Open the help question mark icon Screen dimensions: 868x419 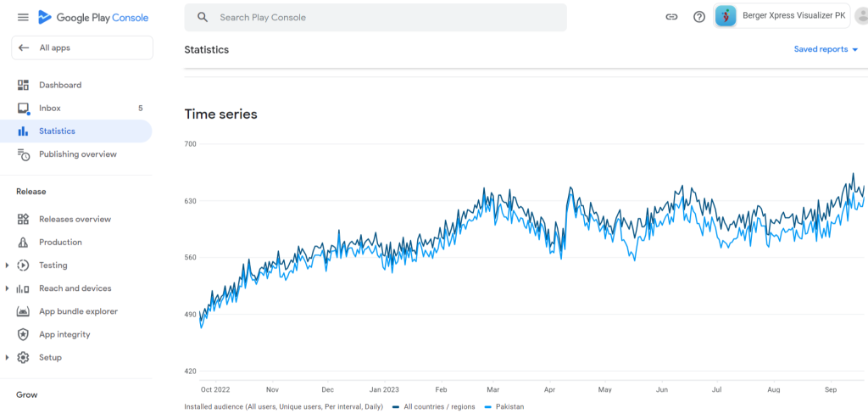click(699, 17)
